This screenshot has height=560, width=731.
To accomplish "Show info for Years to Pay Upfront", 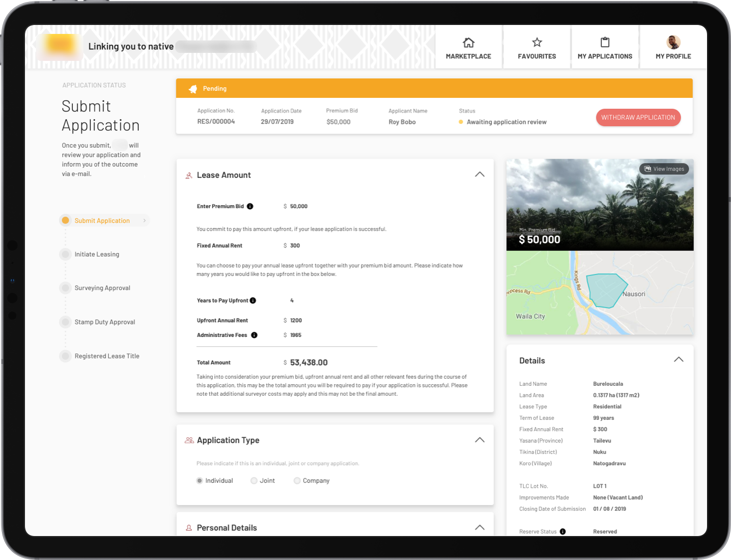I will pos(253,300).
